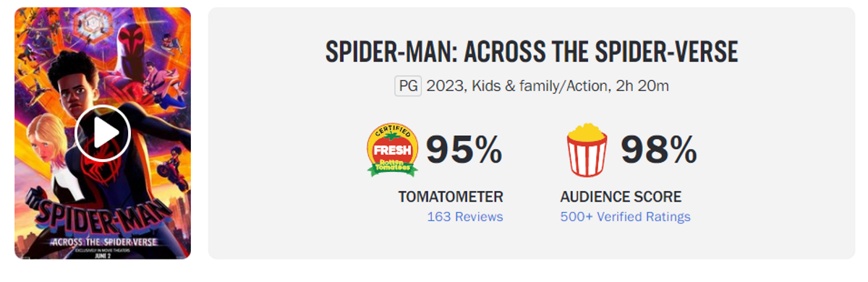Open the 163 Reviews link
Screen dimensions: 868x282
pyautogui.click(x=465, y=216)
